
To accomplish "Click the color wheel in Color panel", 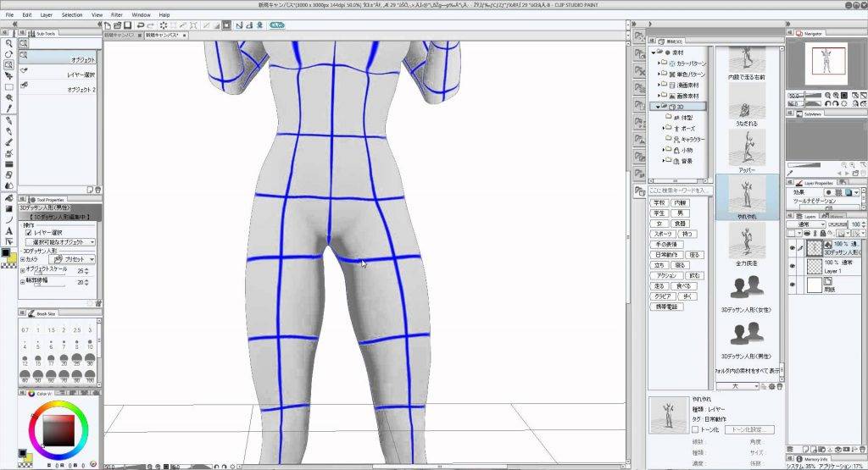I will click(x=58, y=430).
